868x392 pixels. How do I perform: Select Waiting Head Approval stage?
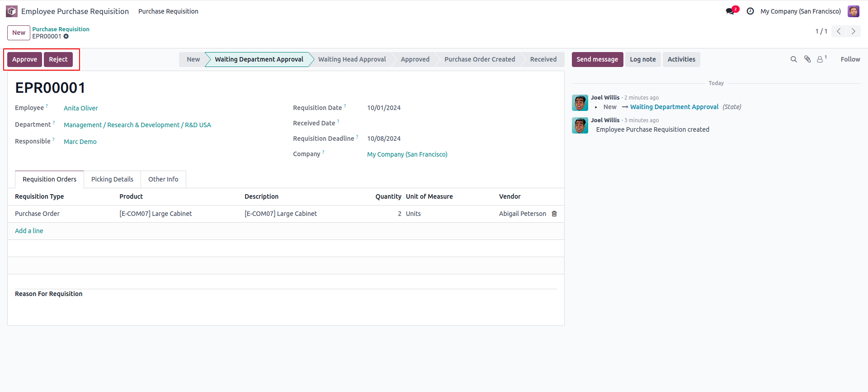coord(352,59)
